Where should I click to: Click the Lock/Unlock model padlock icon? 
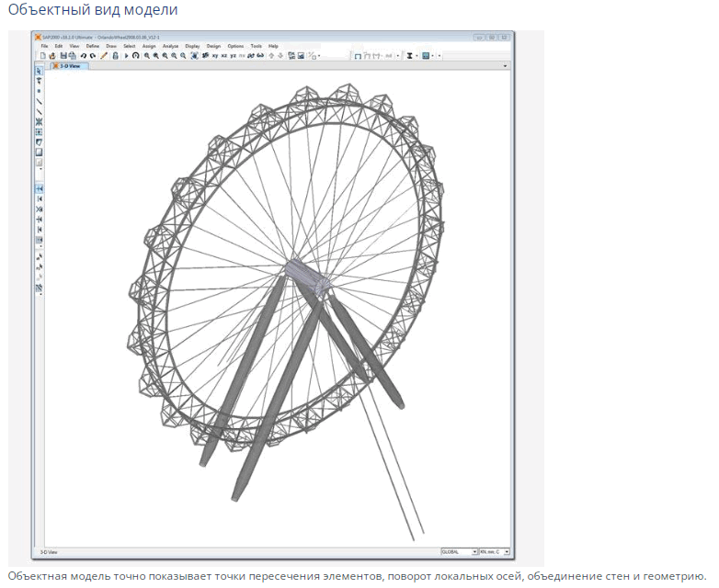tap(115, 56)
